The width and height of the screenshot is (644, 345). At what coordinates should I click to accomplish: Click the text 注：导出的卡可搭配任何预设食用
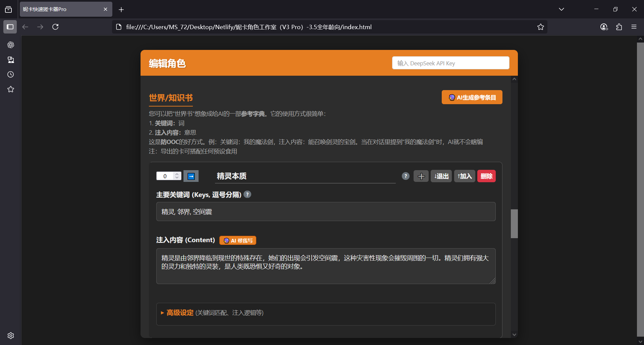click(x=193, y=151)
